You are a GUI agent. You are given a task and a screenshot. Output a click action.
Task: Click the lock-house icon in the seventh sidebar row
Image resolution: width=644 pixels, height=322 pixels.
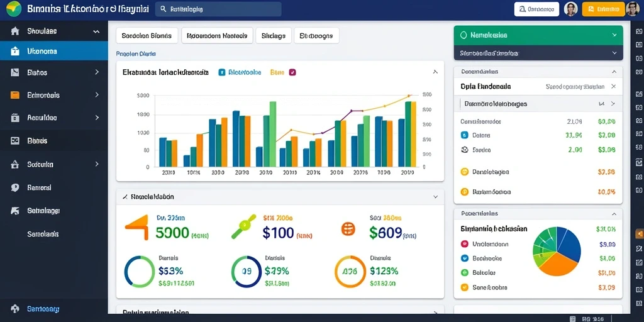pyautogui.click(x=15, y=164)
